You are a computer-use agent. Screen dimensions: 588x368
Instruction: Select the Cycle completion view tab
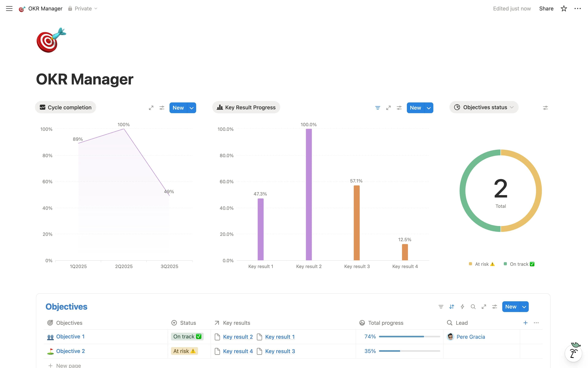[66, 107]
